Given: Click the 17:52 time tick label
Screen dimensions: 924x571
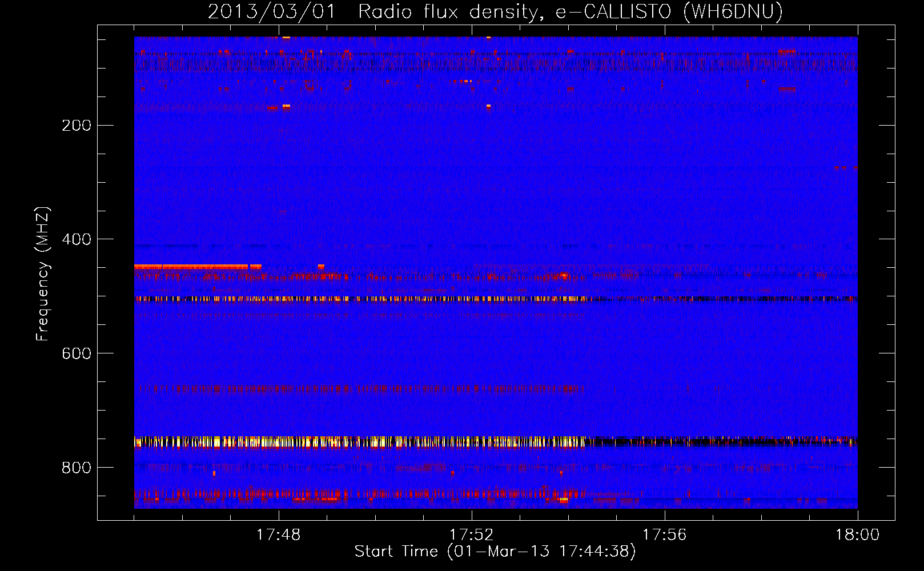Looking at the screenshot, I should point(472,534).
